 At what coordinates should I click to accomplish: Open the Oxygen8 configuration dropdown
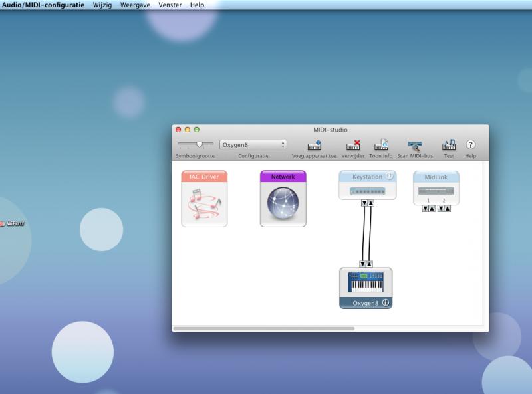pyautogui.click(x=253, y=144)
